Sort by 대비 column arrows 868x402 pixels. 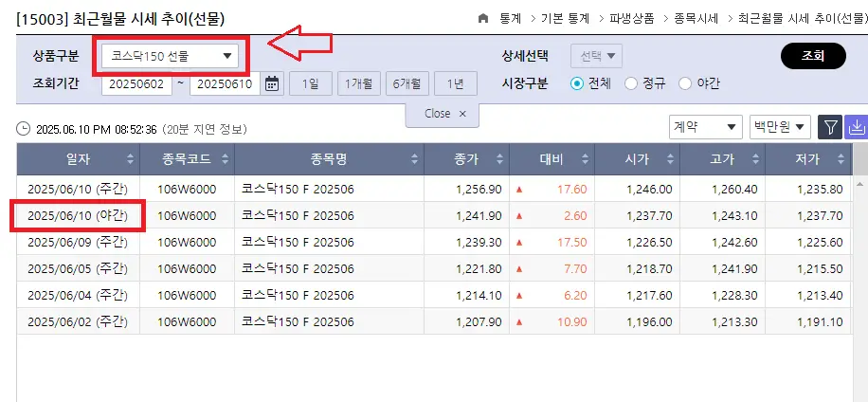[585, 159]
